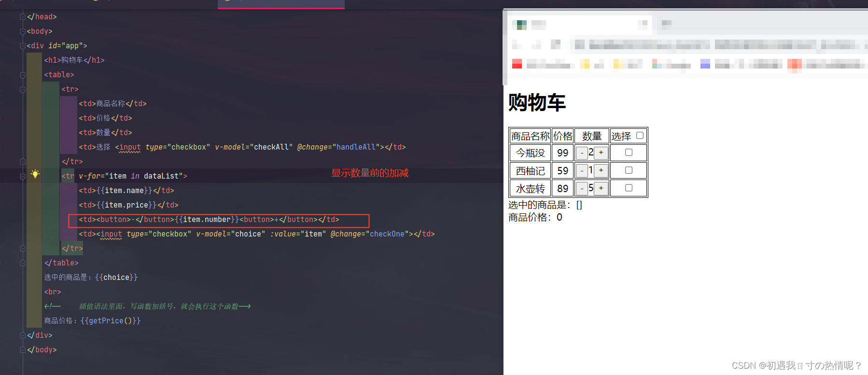Click the 数量 header cell in the table

click(x=592, y=136)
